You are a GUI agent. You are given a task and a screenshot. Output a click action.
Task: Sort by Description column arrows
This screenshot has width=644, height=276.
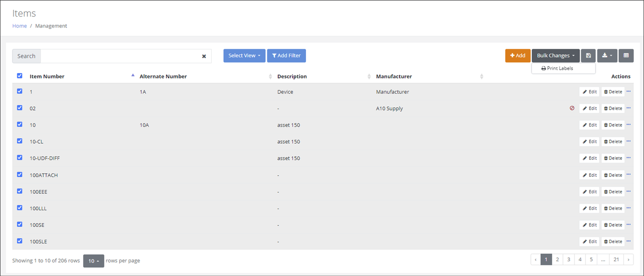coord(369,77)
